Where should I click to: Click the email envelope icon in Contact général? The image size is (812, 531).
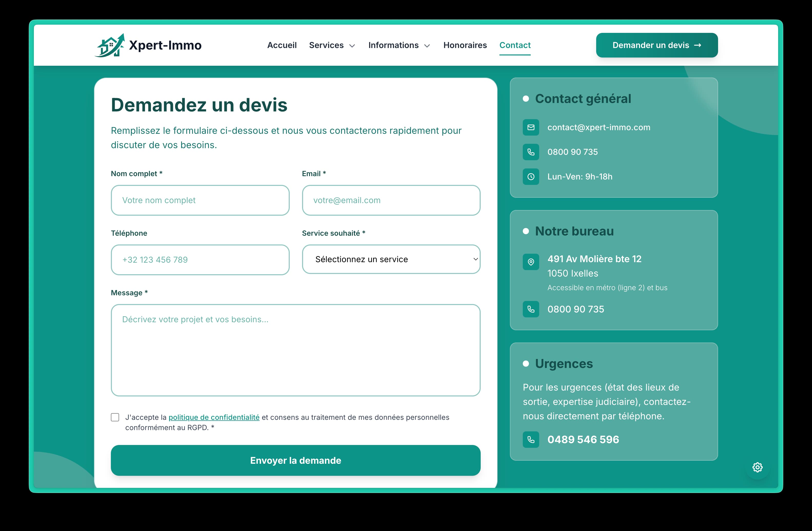(531, 127)
